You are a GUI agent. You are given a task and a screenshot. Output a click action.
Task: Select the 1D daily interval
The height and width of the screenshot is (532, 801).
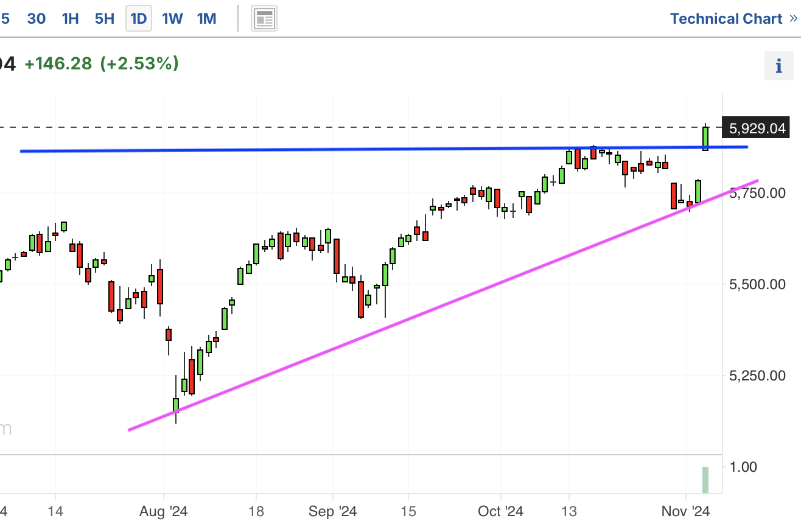[139, 19]
